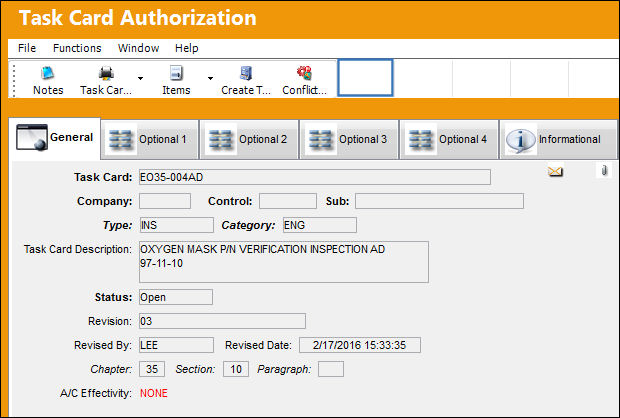Click the Section field showing 10
This screenshot has height=418, width=620.
tap(236, 369)
